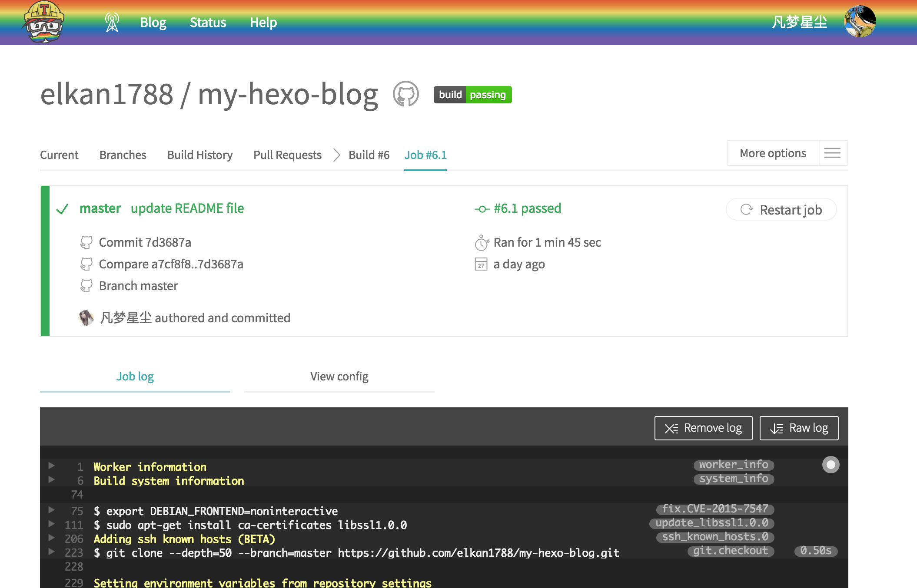Open the More options dropdown
This screenshot has height=588, width=917.
(773, 153)
